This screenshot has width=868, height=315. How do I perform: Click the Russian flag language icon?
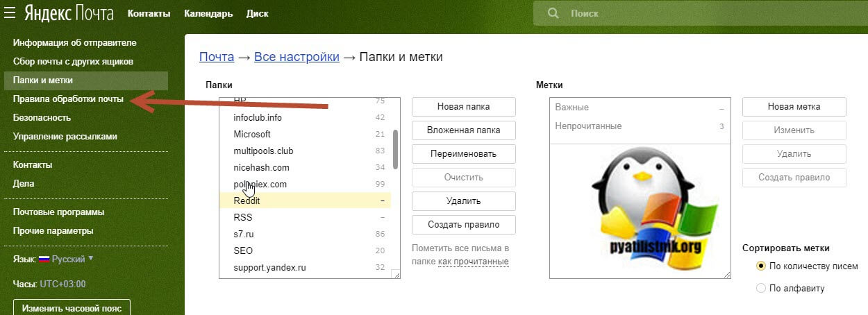coord(44,259)
